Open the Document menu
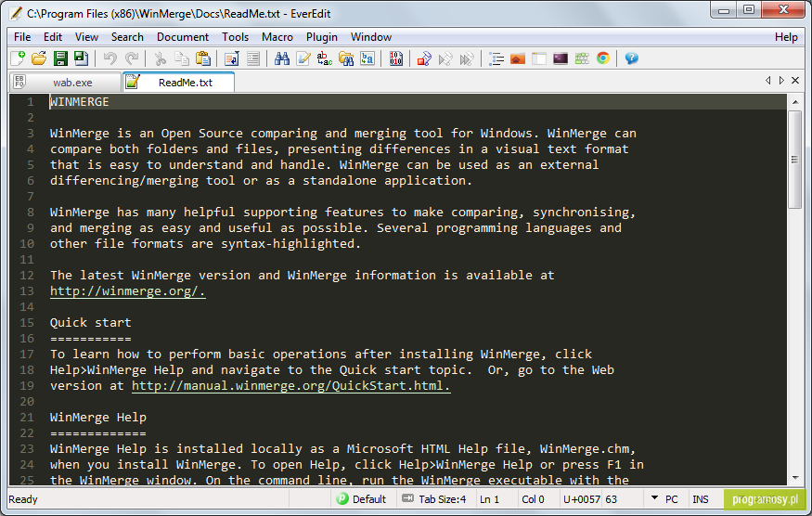Image resolution: width=812 pixels, height=516 pixels. (183, 37)
